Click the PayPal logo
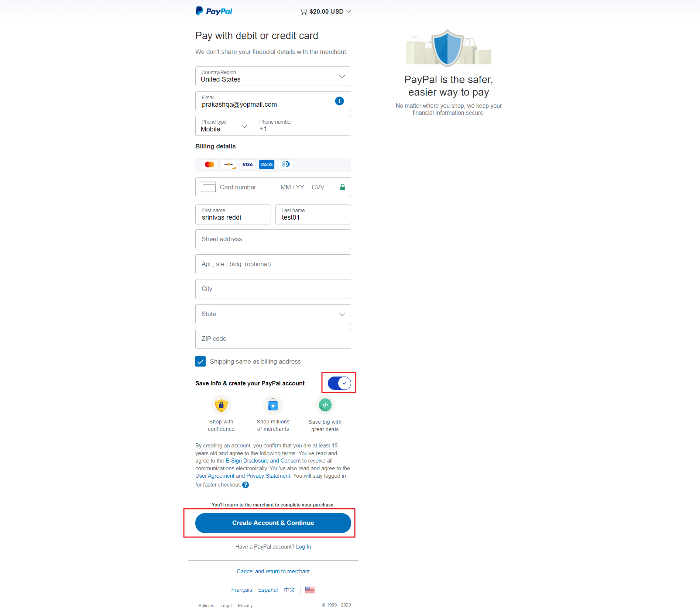The width and height of the screenshot is (700, 615). [x=214, y=11]
